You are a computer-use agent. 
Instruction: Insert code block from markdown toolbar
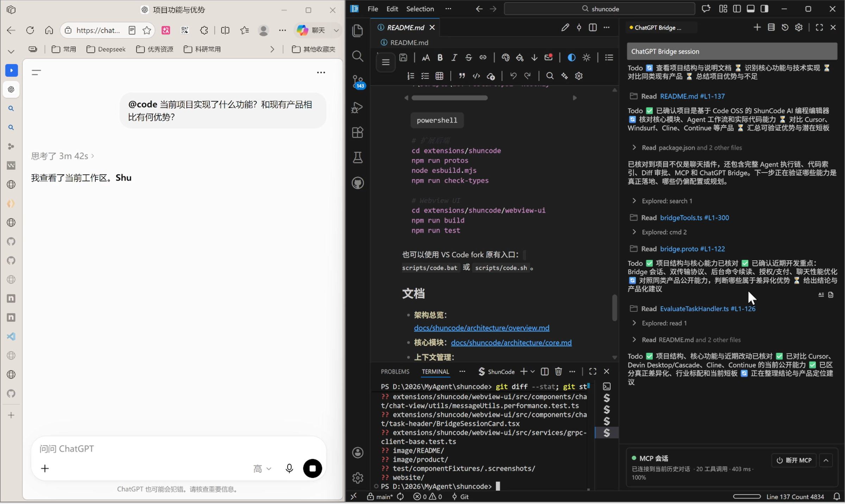click(476, 76)
